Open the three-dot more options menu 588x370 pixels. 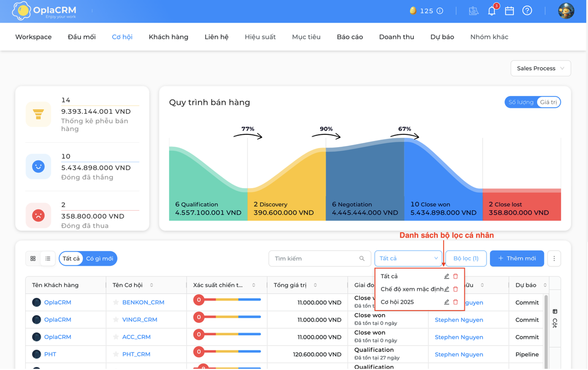pyautogui.click(x=554, y=258)
